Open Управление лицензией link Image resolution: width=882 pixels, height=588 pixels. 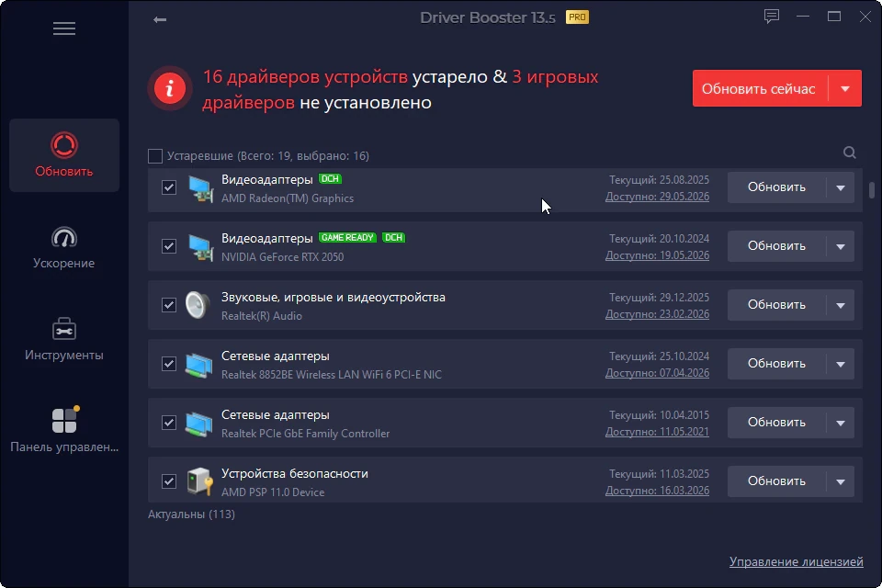[x=796, y=561]
